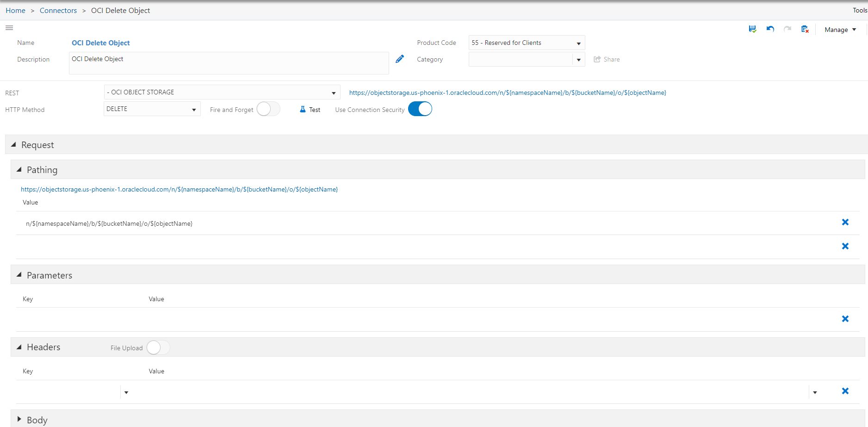Screen dimensions: 868x427
Task: Click the undo arrow icon
Action: [770, 29]
